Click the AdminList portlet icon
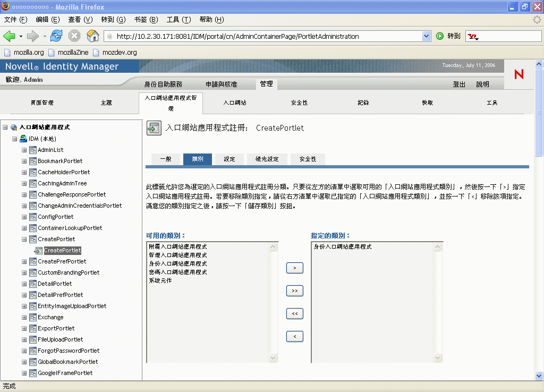The width and height of the screenshot is (544, 392). [x=33, y=150]
